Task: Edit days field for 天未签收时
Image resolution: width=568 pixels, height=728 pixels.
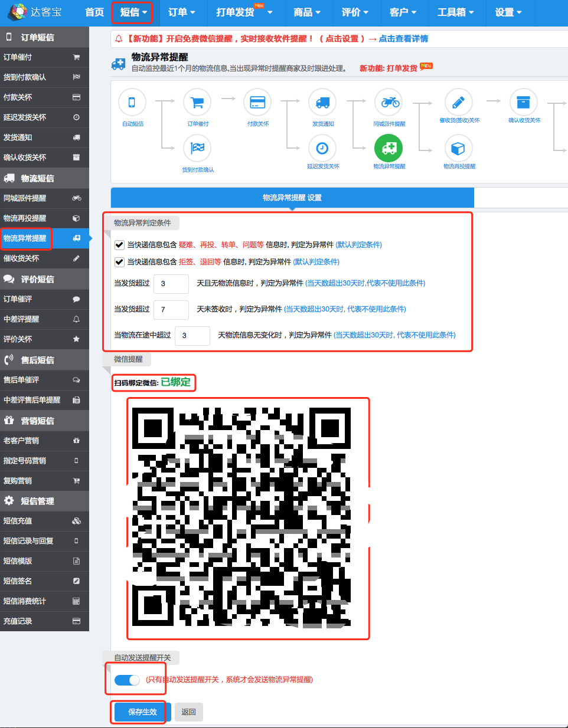Action: (171, 310)
